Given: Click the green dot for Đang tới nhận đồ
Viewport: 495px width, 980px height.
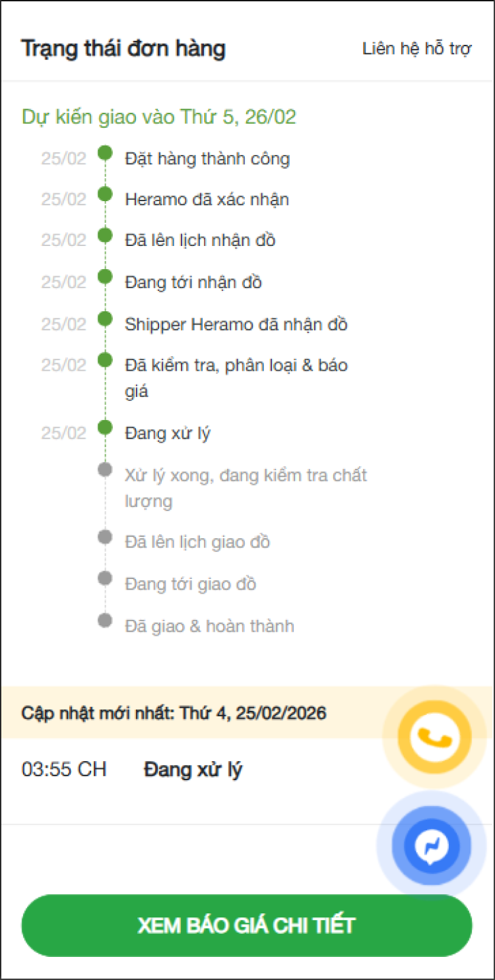Looking at the screenshot, I should point(104,277).
